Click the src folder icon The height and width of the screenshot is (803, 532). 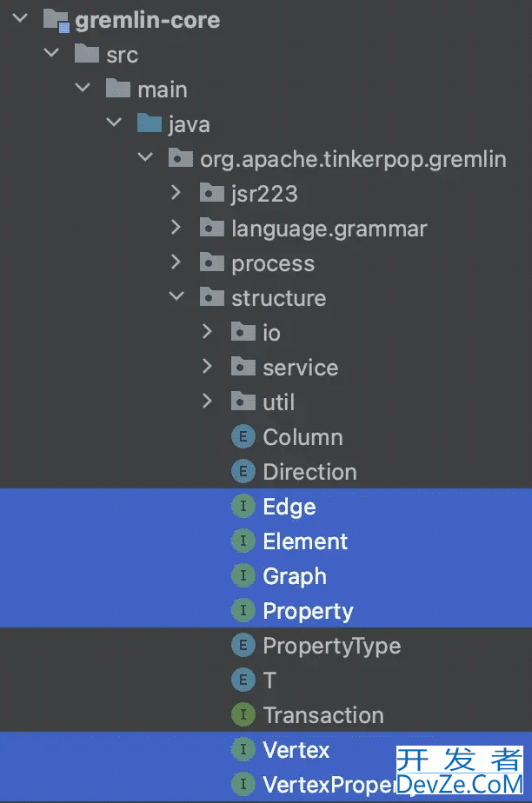pos(87,53)
